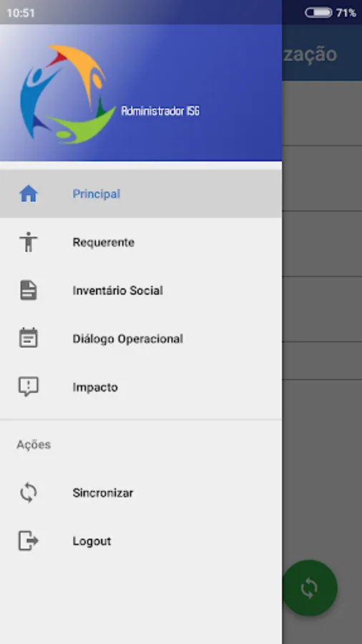Viewport: 362px width, 644px height.
Task: Click the exit door icon beside Logout
Action: point(29,540)
